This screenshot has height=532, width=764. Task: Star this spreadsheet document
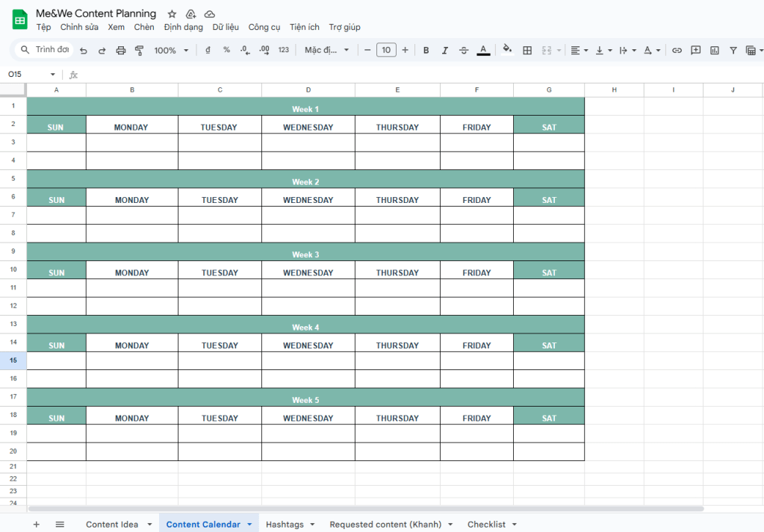click(x=172, y=13)
